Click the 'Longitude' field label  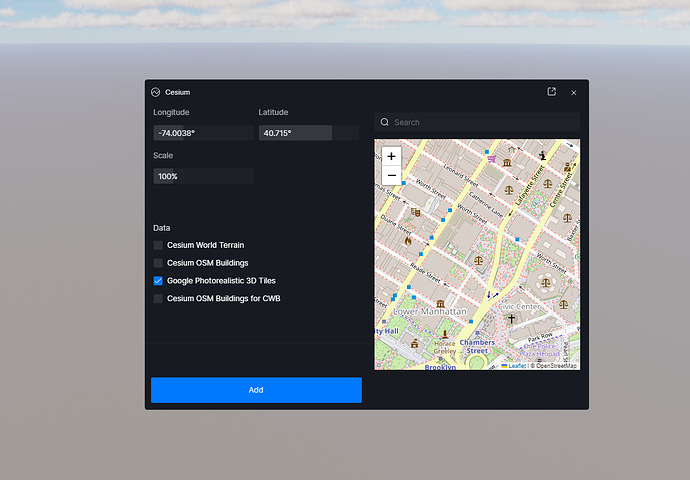coord(171,112)
